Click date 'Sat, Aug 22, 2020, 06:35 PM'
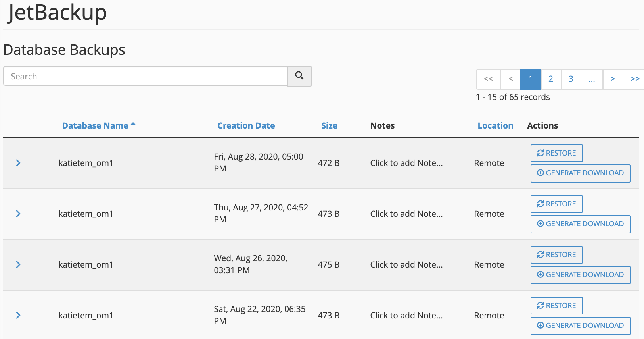644x339 pixels. 260,315
